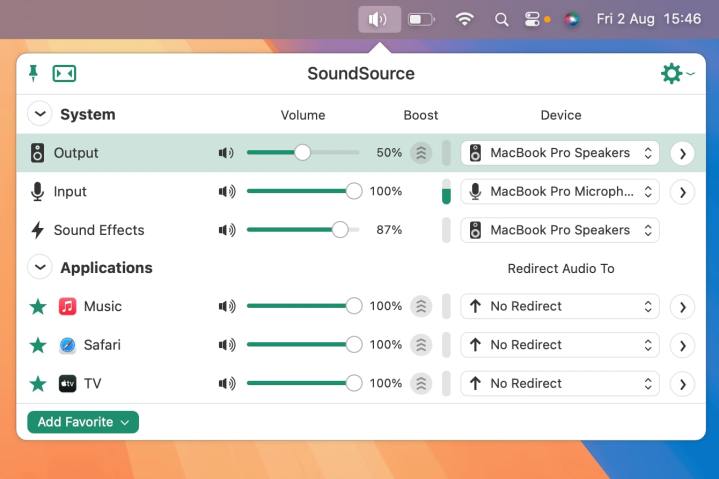This screenshot has width=719, height=479.
Task: Click SoundSource speaker icon in menu bar
Action: 379,19
